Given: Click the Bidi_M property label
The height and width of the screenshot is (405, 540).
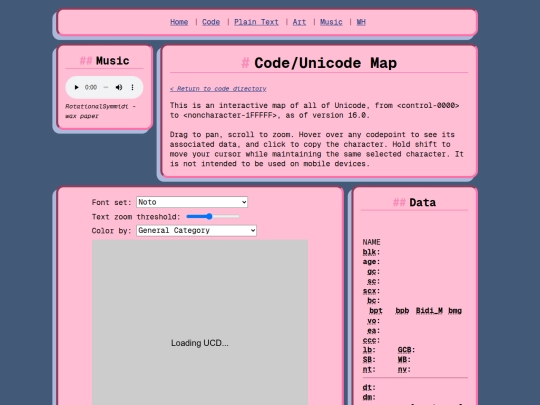Looking at the screenshot, I should click(x=429, y=311).
